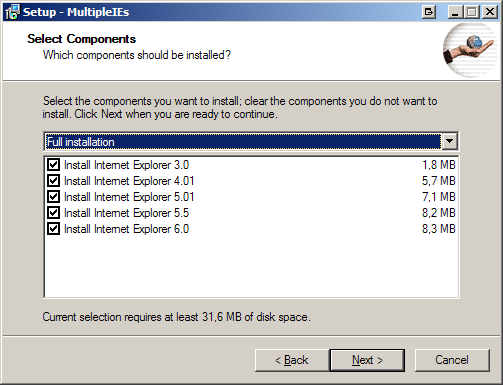
Task: Click the hand holding globe image
Action: coord(470,50)
